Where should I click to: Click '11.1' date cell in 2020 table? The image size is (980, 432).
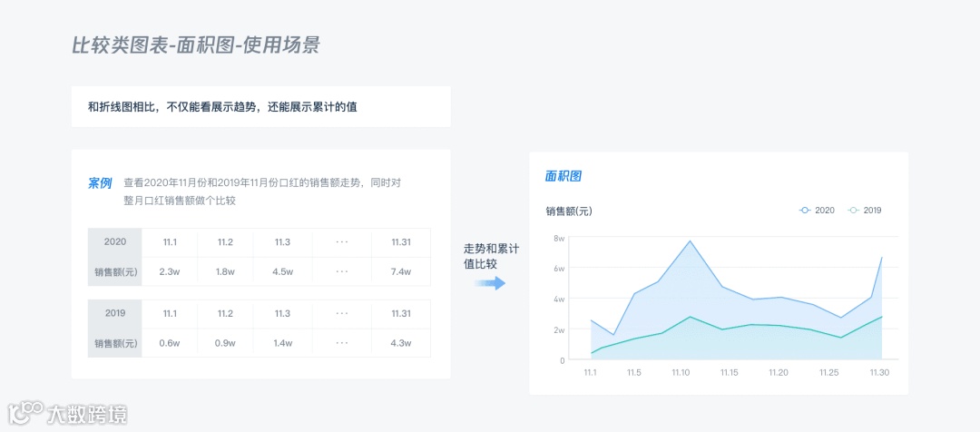170,242
